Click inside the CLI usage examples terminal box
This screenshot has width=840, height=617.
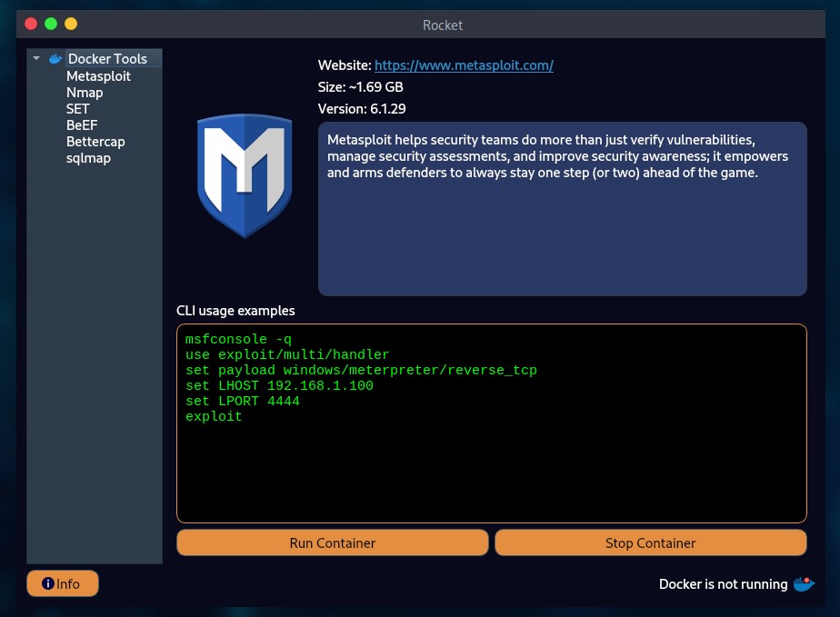click(x=492, y=423)
